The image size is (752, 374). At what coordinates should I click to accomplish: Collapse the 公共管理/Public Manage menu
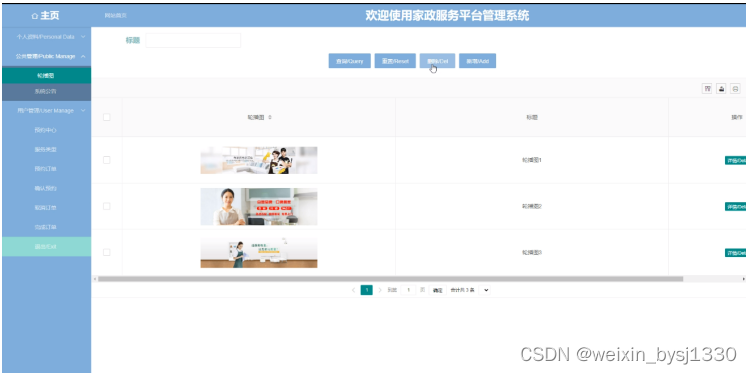(x=47, y=56)
